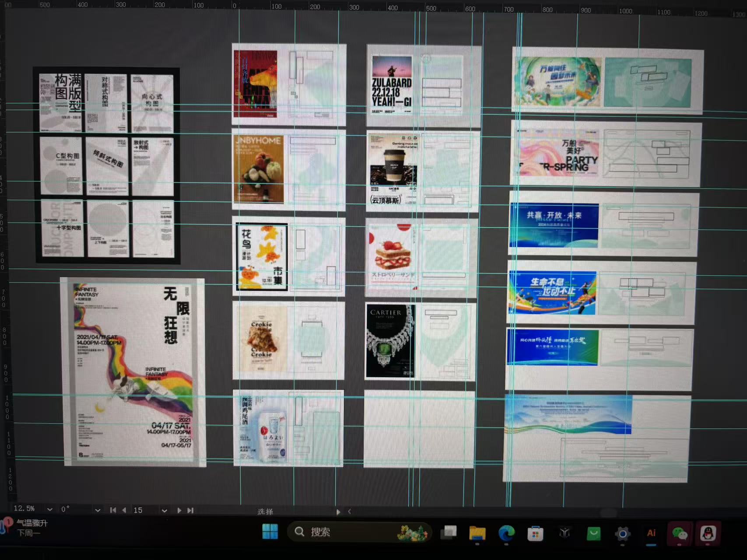Go to the previous artboard
This screenshot has height=560, width=747.
coord(124,510)
